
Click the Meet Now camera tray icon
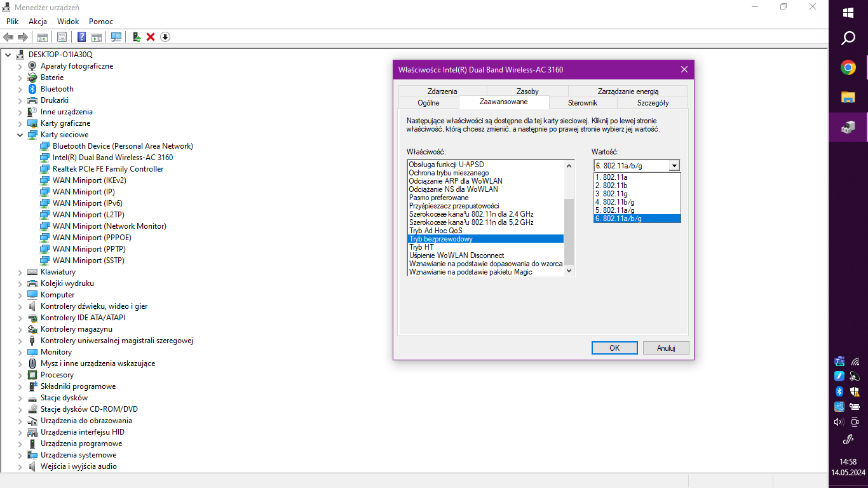[x=855, y=422]
